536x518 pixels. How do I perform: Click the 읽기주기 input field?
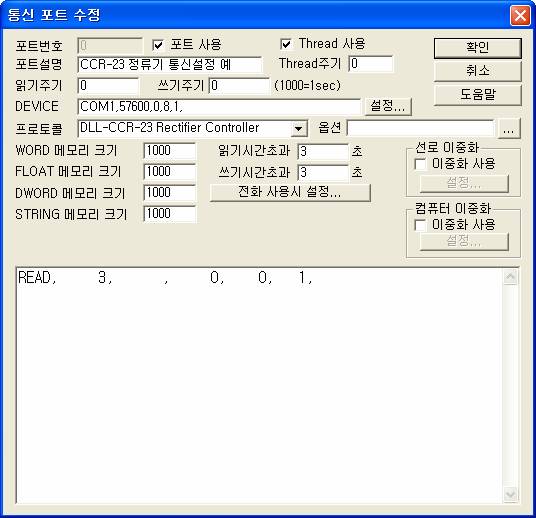pos(108,86)
